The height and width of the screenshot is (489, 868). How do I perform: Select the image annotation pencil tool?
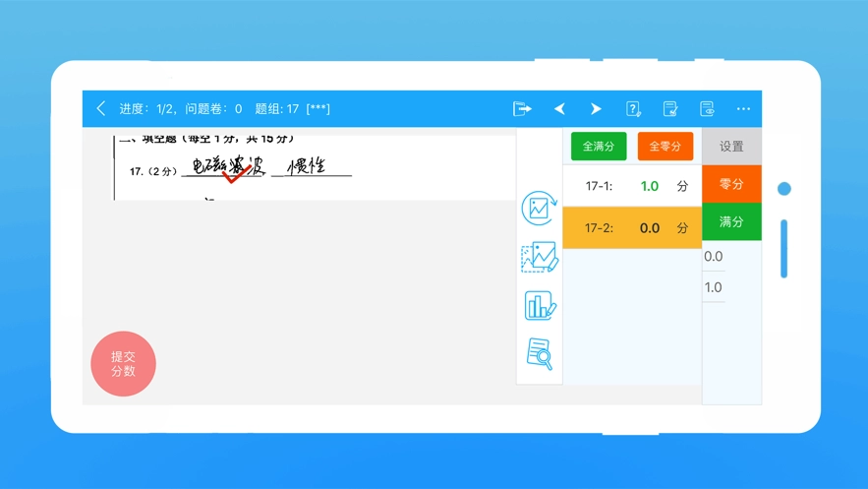[x=539, y=258]
